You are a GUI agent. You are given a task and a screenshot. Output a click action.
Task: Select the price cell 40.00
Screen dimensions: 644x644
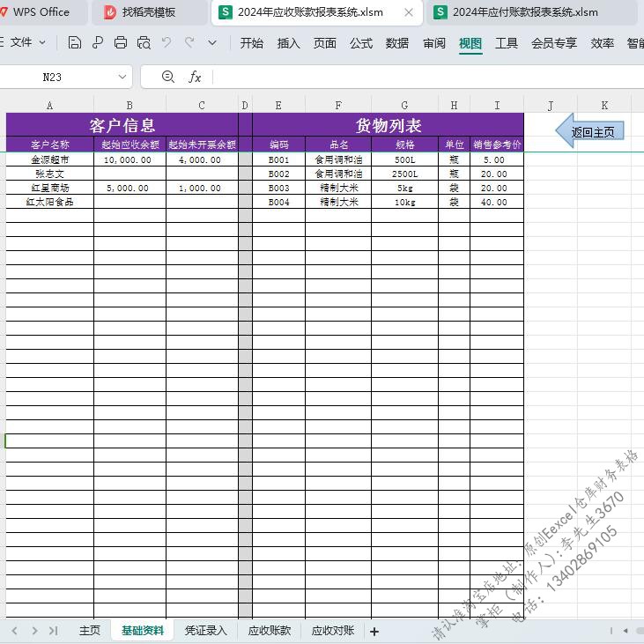pos(497,202)
